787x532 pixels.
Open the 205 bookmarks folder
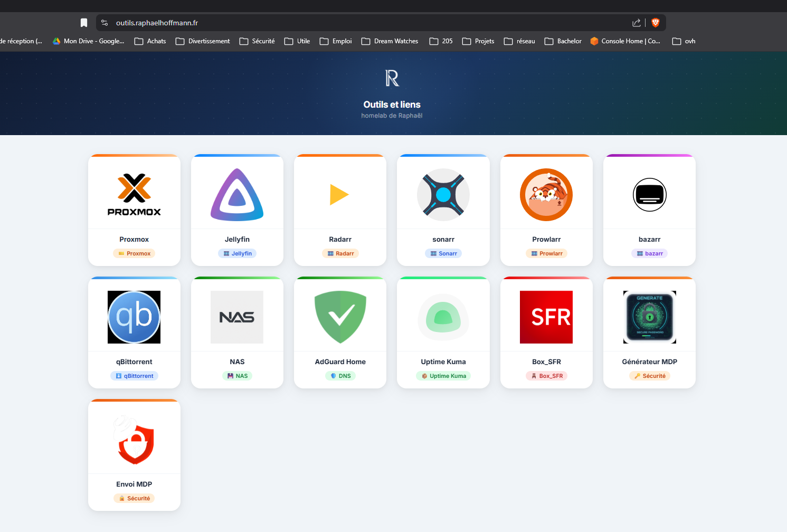441,41
